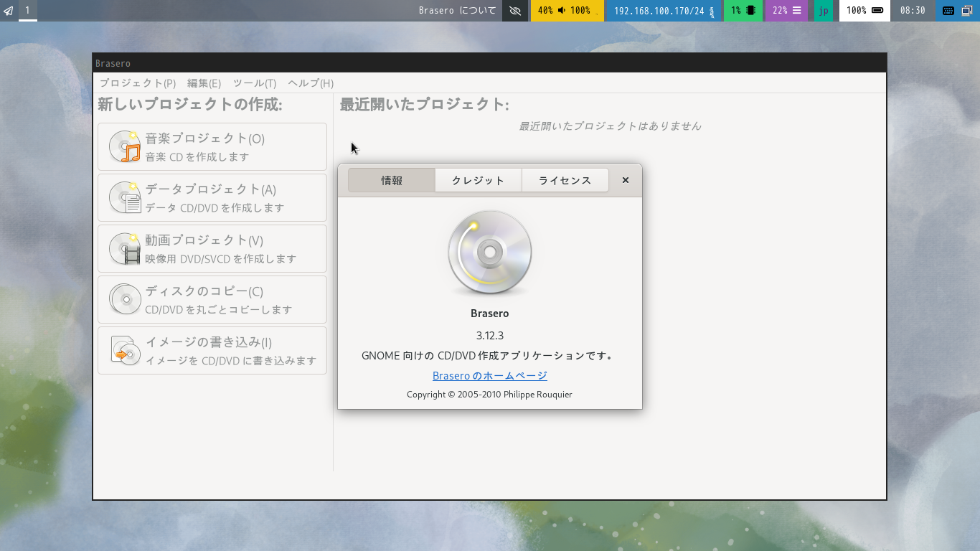The image size is (980, 551).
Task: Click the 08:30 clock
Action: 913,11
